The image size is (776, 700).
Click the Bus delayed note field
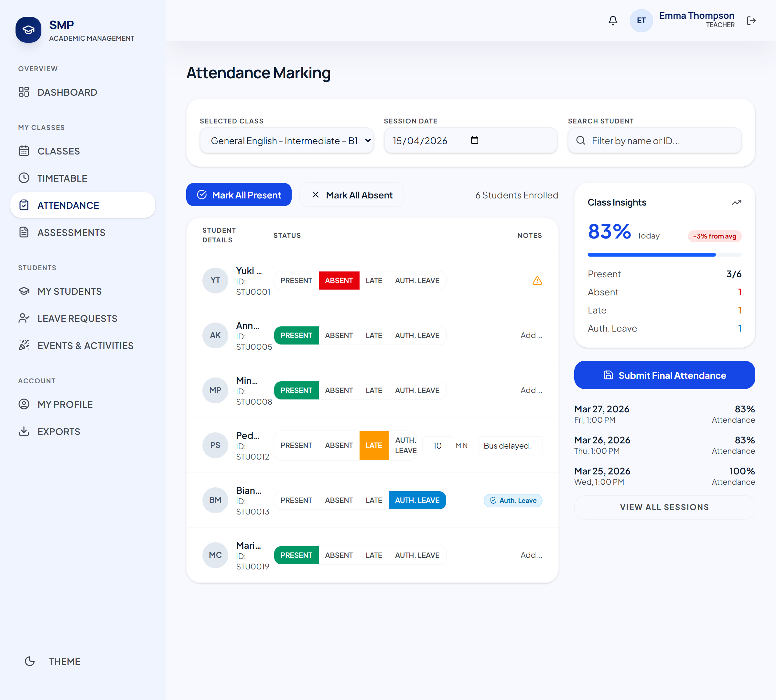510,445
